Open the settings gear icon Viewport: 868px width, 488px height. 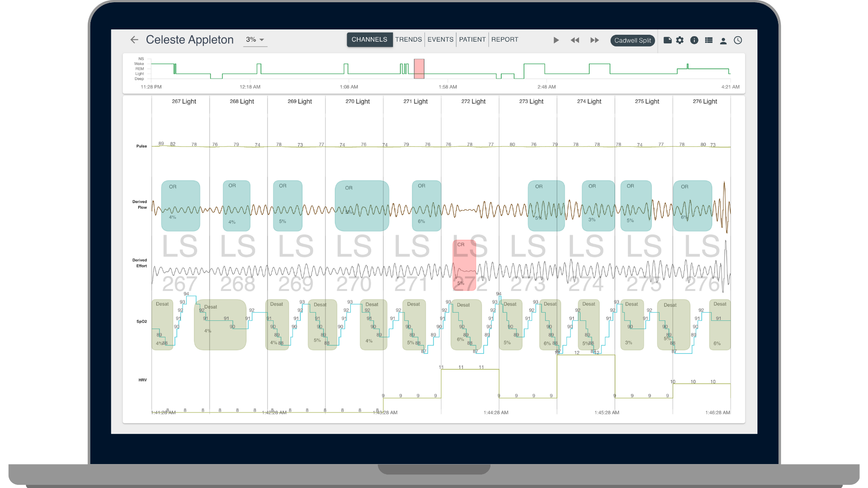click(x=680, y=40)
